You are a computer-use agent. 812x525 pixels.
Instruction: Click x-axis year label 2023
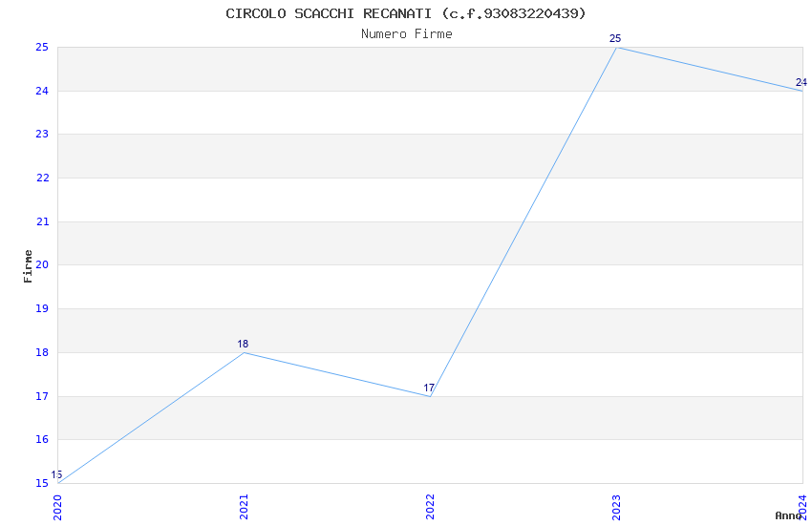[616, 508]
